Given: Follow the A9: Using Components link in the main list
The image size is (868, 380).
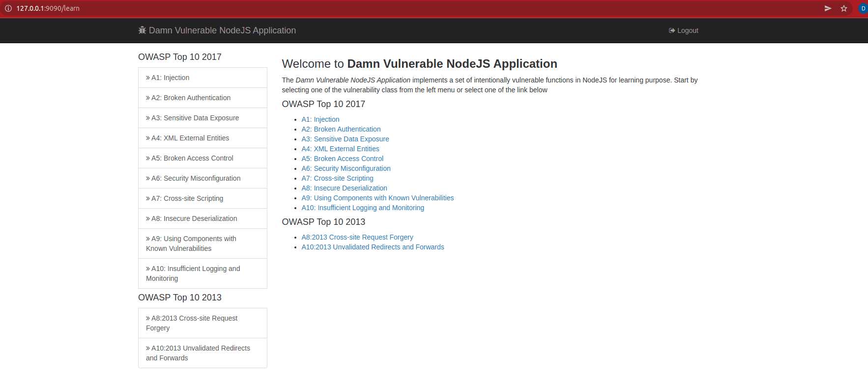Looking at the screenshot, I should coord(377,198).
